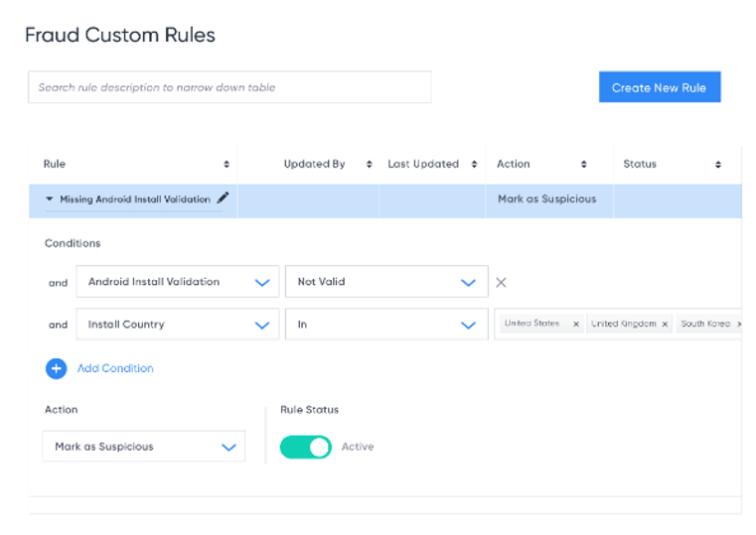Remove United States country tag
Viewport: 756px width, 535px height.
576,324
